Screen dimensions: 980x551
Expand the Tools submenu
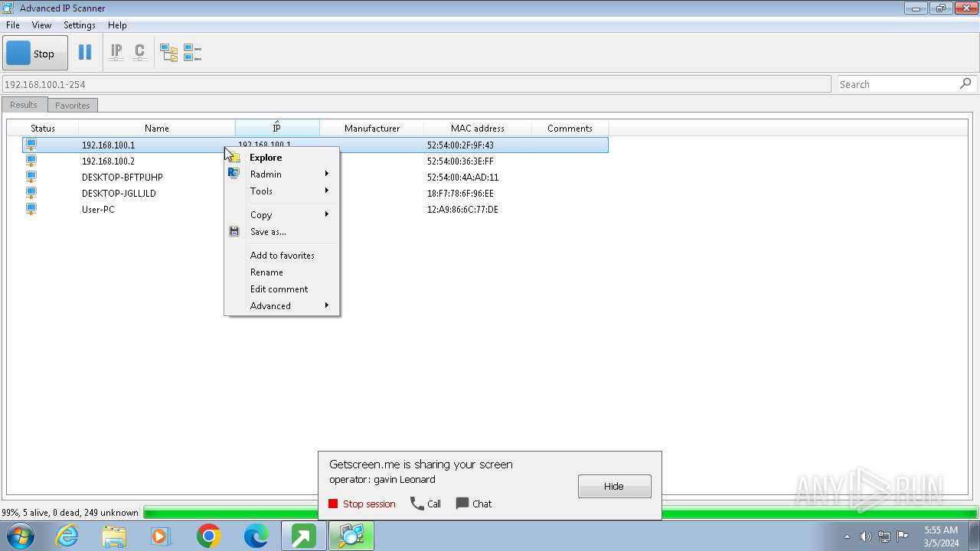(282, 191)
